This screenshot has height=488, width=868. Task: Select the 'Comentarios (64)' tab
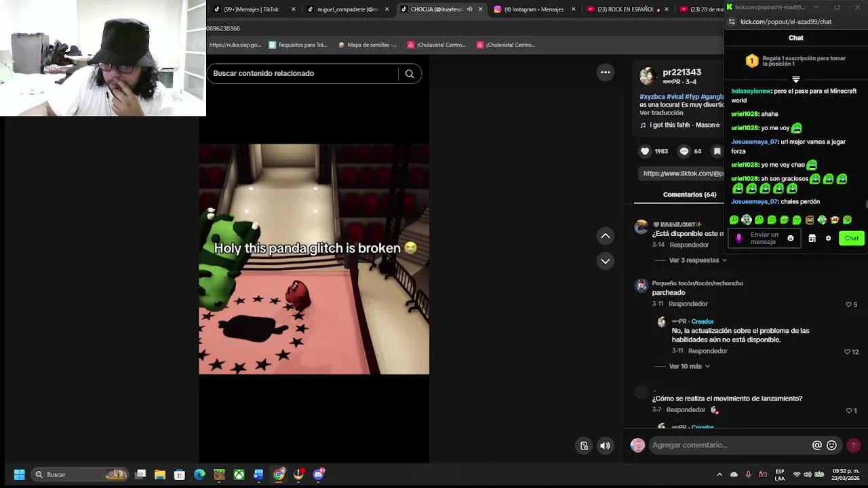[690, 195]
